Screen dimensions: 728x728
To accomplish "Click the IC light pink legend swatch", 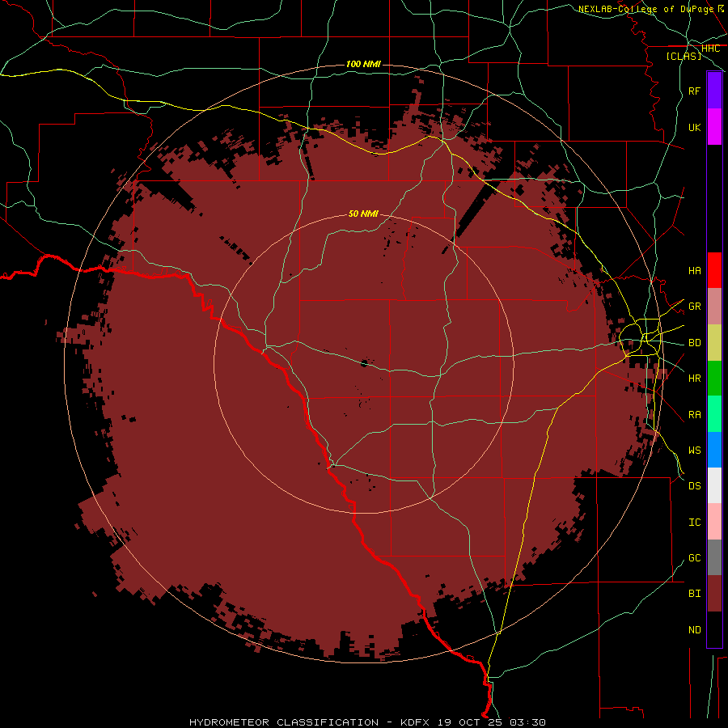I will click(714, 522).
